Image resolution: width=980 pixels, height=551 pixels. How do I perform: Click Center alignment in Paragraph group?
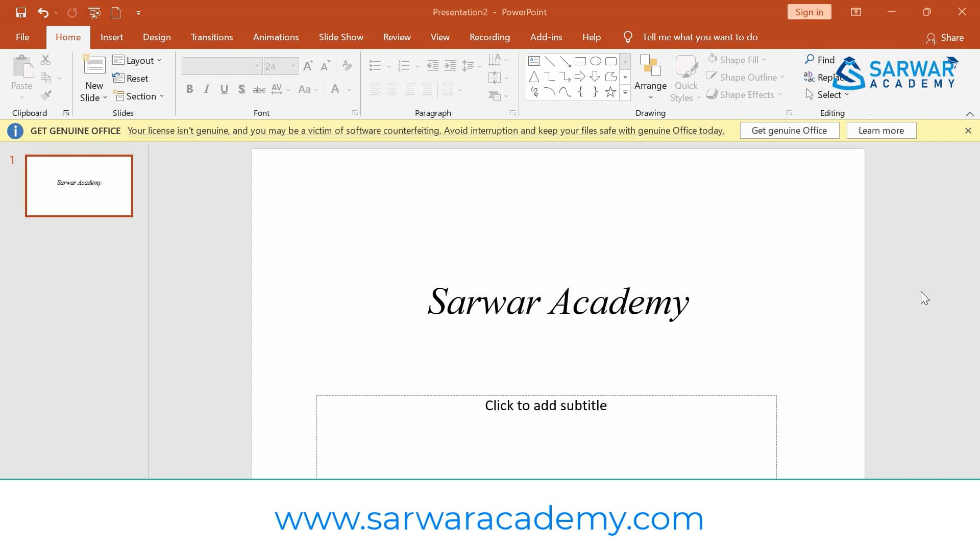click(x=393, y=89)
